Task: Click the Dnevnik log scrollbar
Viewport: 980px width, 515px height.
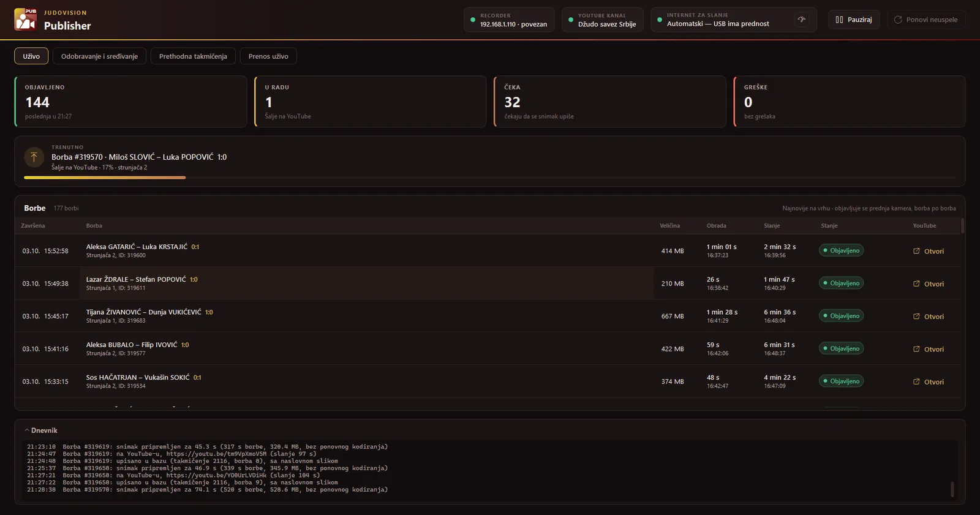Action: pos(952,489)
